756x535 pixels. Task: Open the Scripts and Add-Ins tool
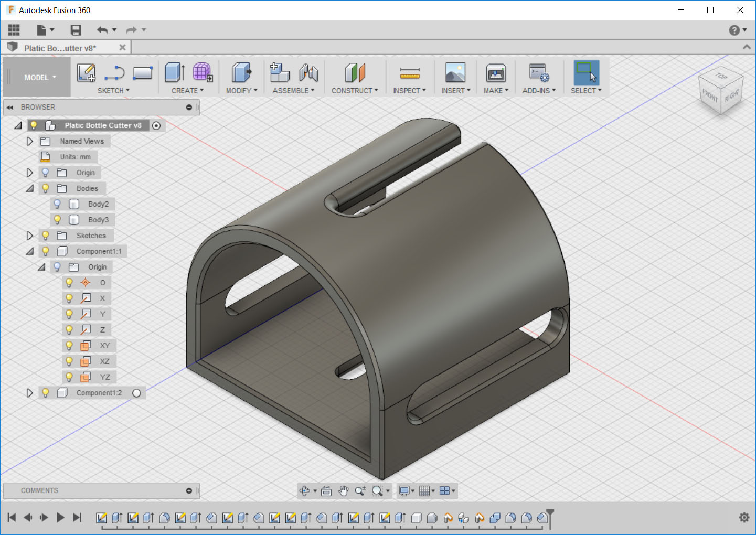[x=539, y=72]
